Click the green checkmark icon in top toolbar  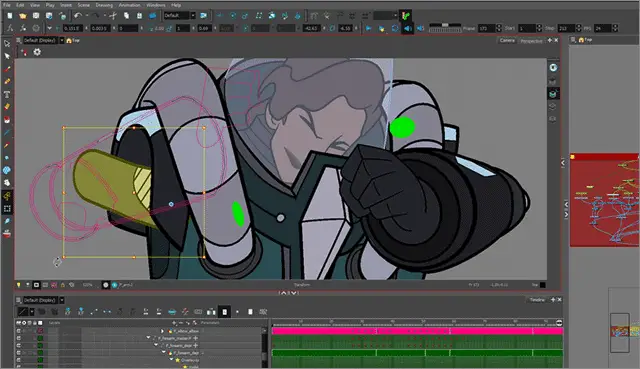click(405, 16)
